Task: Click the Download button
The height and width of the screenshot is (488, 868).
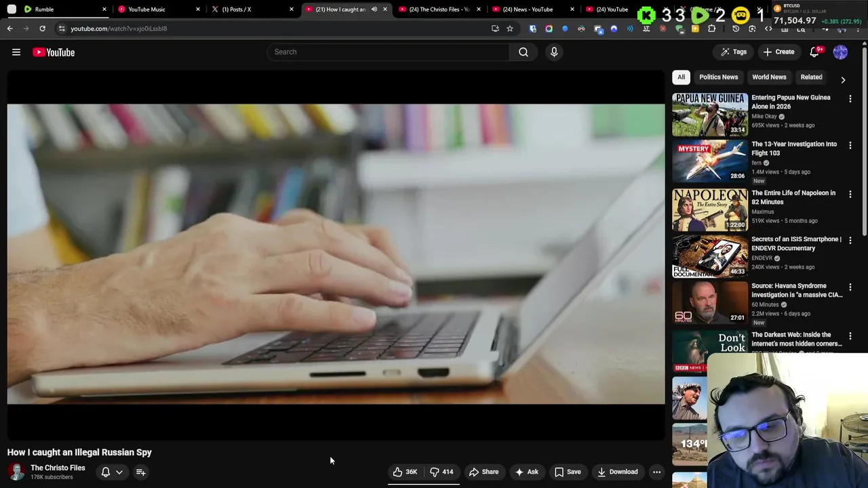Action: click(x=617, y=472)
